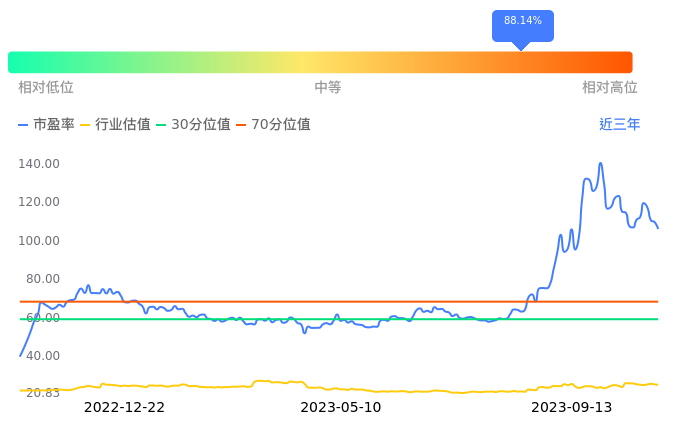This screenshot has height=442, width=686.
Task: Toggle the 30分位值 legend series
Action: 193,125
